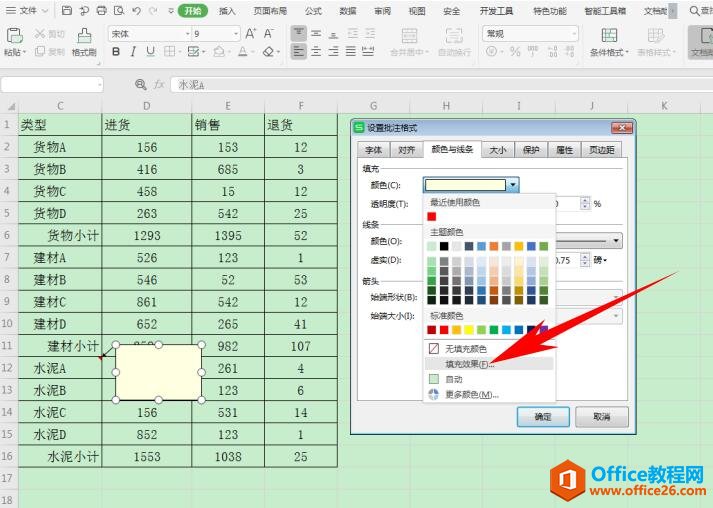Choose 自动 in color menu

click(489, 379)
